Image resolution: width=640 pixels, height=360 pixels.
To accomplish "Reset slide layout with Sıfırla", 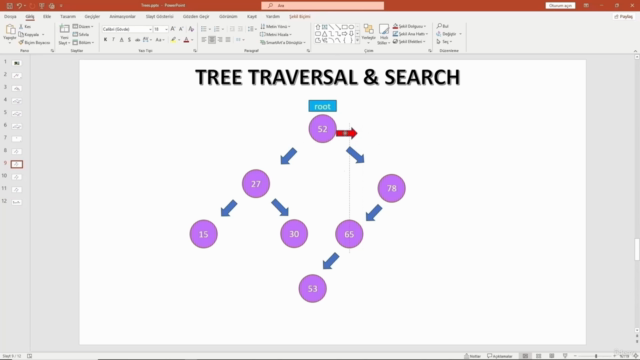I will pos(81,35).
